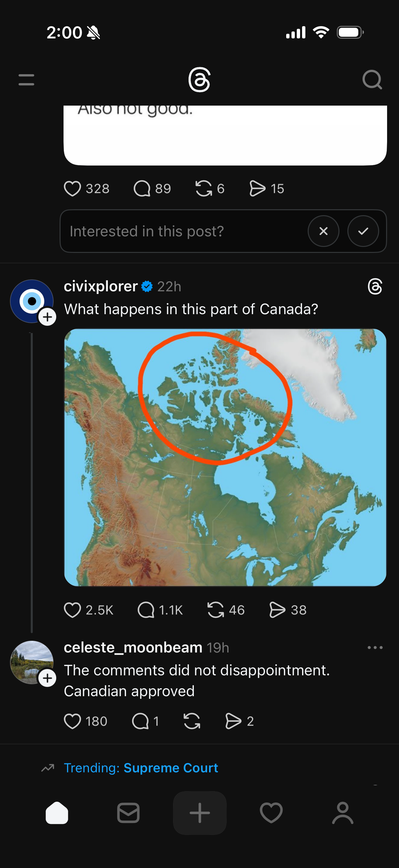Share civixplorer's post via send icon
This screenshot has width=399, height=868.
point(278,610)
